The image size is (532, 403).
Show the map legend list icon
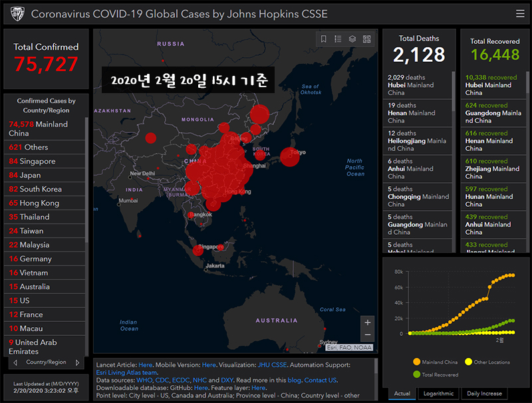point(338,39)
